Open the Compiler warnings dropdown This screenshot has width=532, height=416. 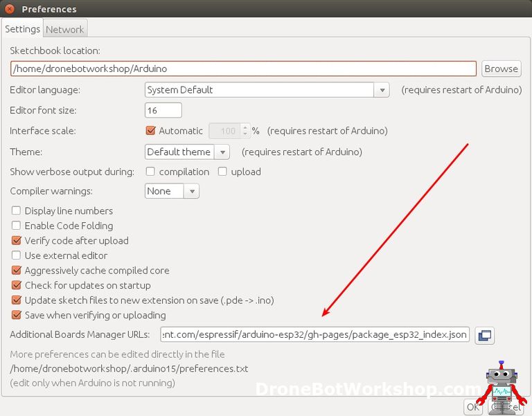tap(172, 191)
